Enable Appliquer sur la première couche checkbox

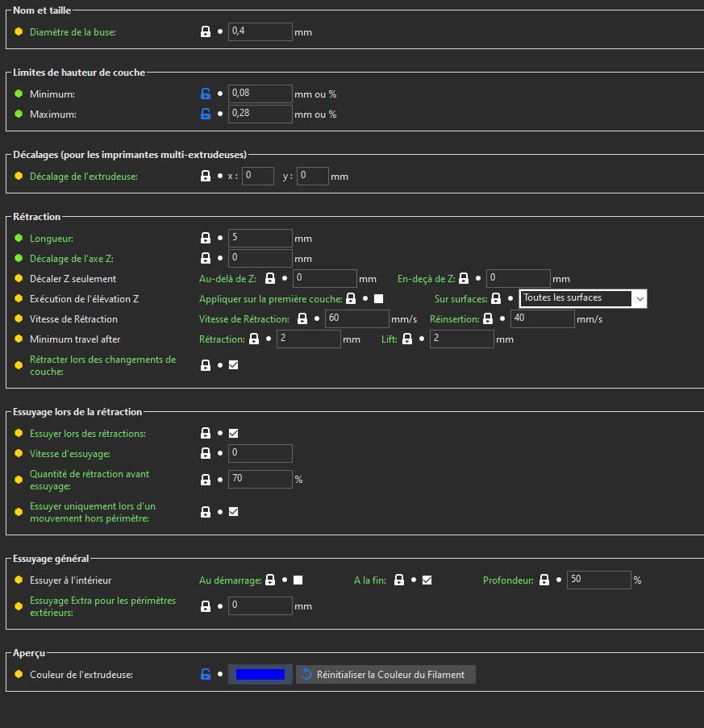pos(378,298)
